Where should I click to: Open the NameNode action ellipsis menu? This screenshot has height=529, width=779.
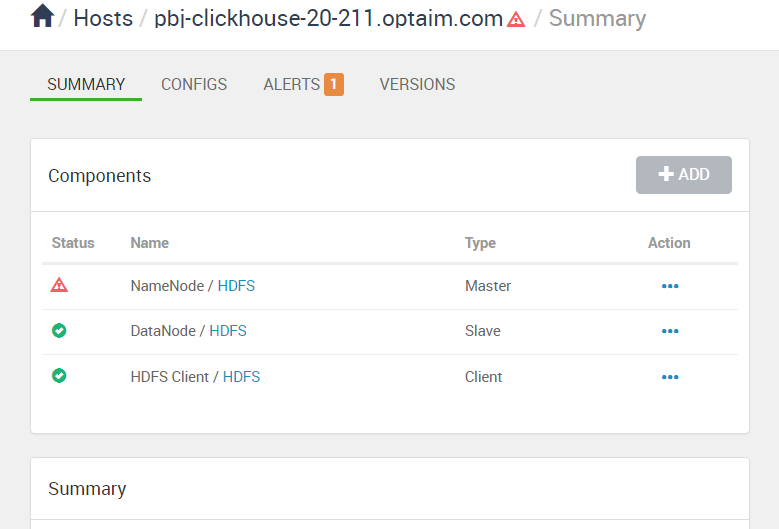670,286
